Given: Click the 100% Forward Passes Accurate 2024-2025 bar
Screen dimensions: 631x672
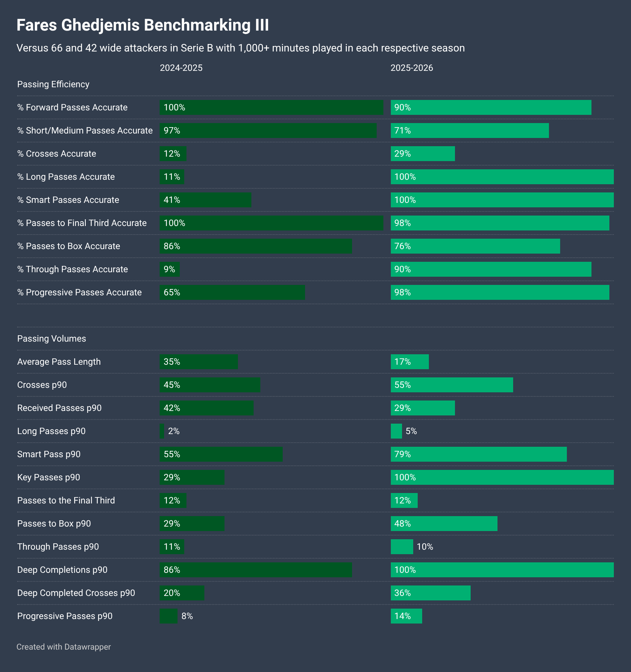Looking at the screenshot, I should pos(271,107).
